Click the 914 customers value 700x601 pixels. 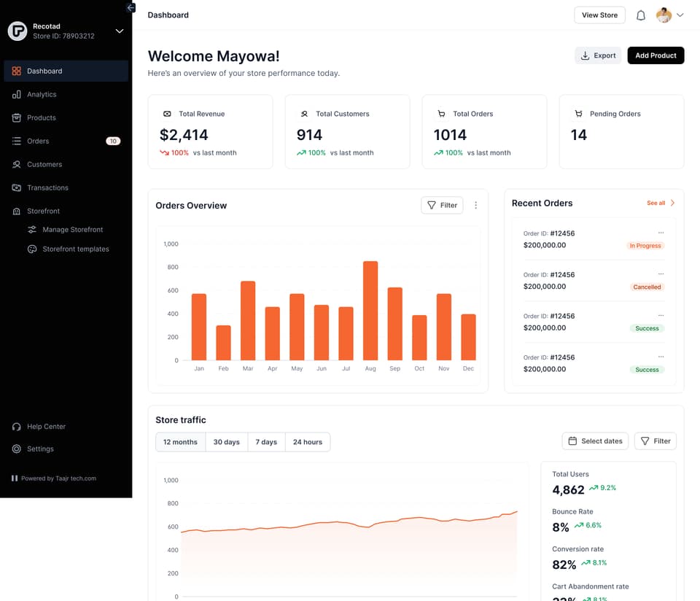(309, 135)
